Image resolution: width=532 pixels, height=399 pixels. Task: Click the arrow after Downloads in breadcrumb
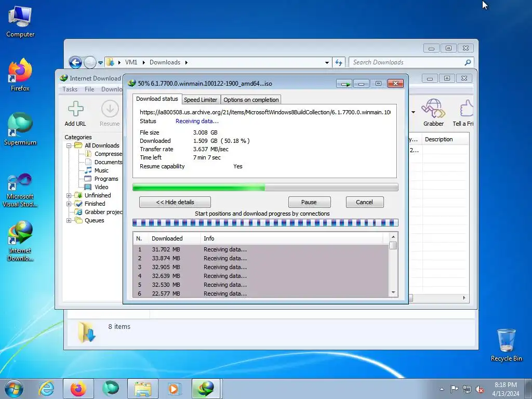tap(187, 62)
